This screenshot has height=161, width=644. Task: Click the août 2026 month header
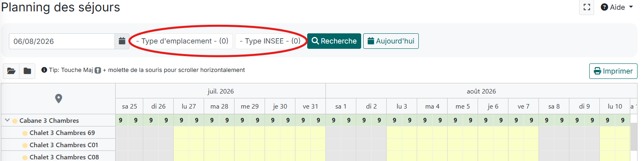(481, 91)
